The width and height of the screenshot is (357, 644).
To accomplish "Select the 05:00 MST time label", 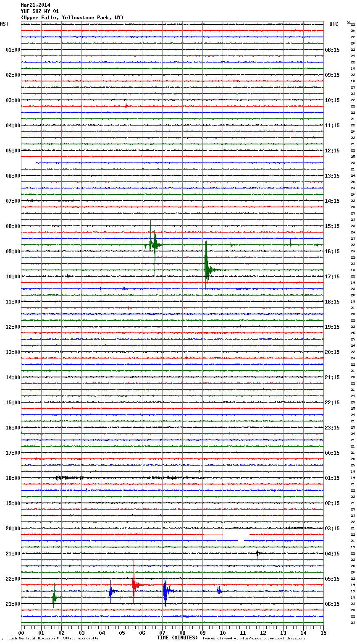I will click(x=13, y=151).
